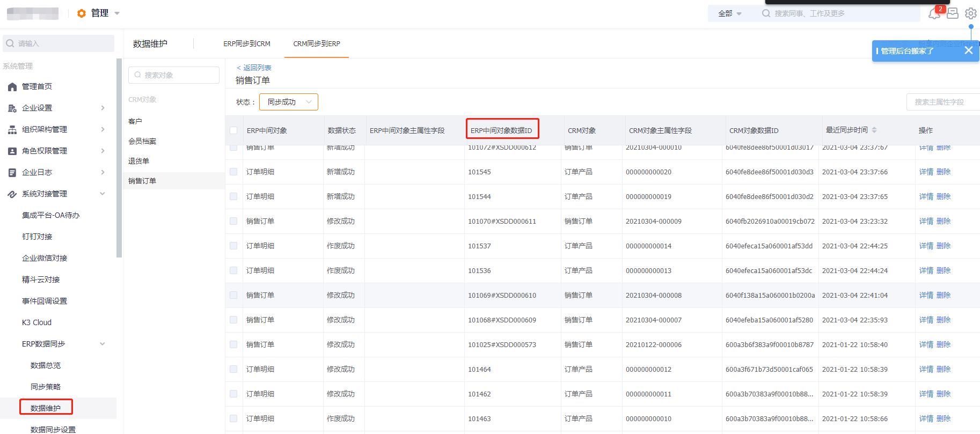980x434 pixels.
Task: Click the building icon beside 企业设置
Action: 12,108
